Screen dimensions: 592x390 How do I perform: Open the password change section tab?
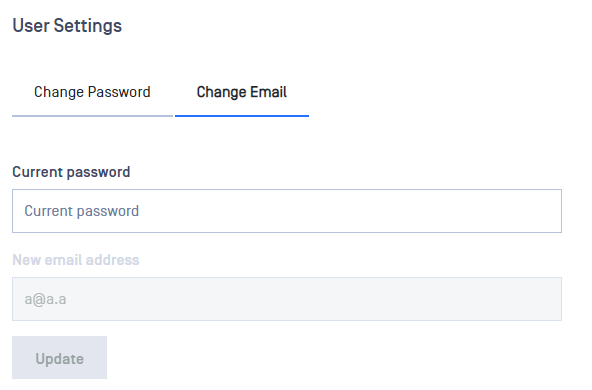click(x=92, y=92)
